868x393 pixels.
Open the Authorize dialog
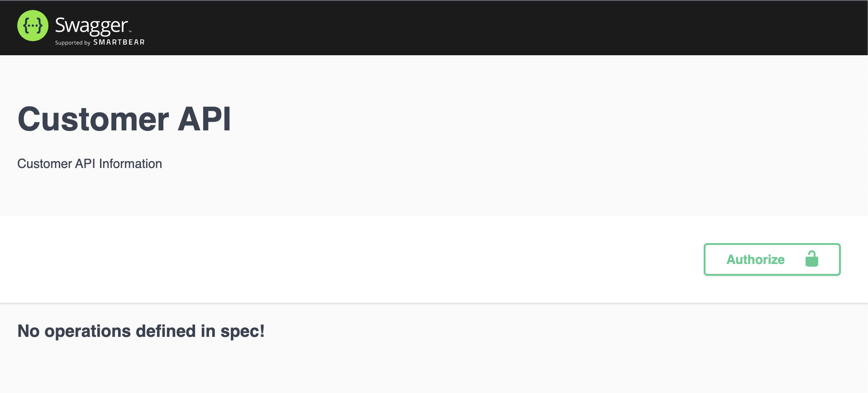point(772,259)
